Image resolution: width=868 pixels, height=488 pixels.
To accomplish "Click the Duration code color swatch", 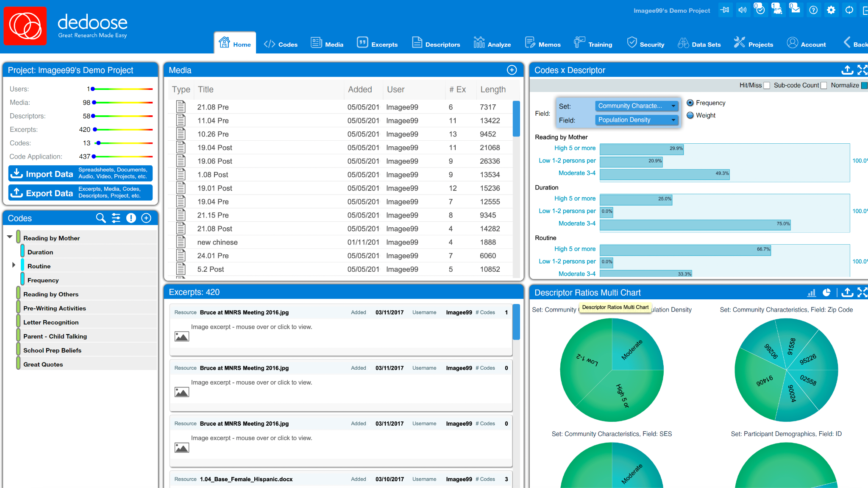I will click(22, 251).
